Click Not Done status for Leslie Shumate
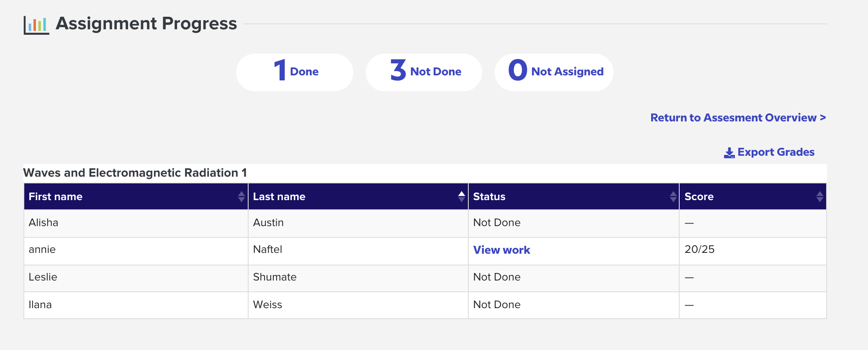Image resolution: width=868 pixels, height=350 pixels. click(x=497, y=277)
